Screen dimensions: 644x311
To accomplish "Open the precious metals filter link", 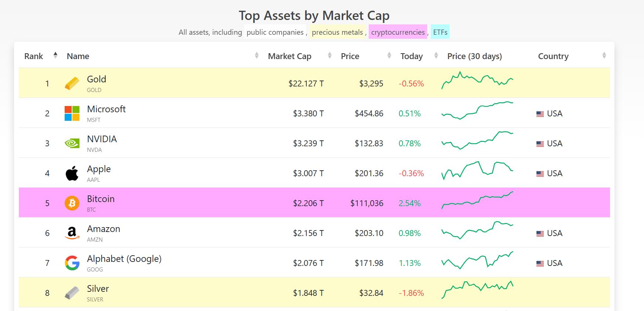I will point(337,32).
